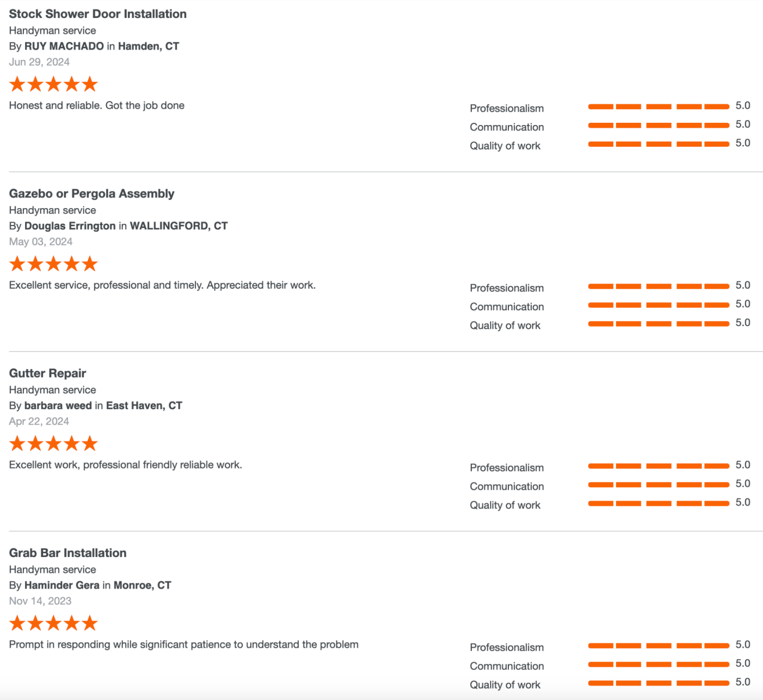Click location WALLINGFORD, CT
The width and height of the screenshot is (763, 700).
[x=179, y=226]
